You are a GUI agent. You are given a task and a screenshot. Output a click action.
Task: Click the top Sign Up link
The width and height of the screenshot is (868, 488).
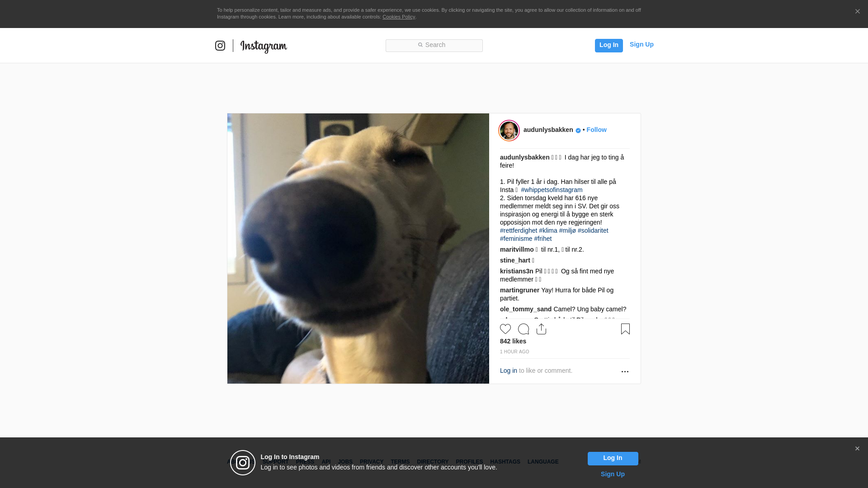click(x=641, y=44)
